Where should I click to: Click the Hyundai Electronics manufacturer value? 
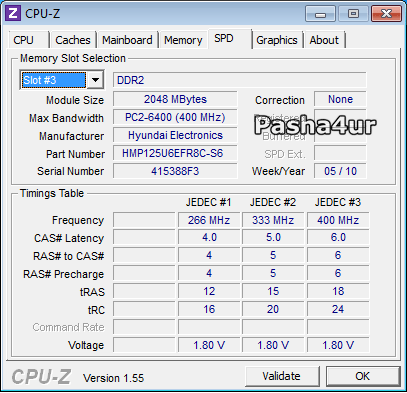coord(175,135)
